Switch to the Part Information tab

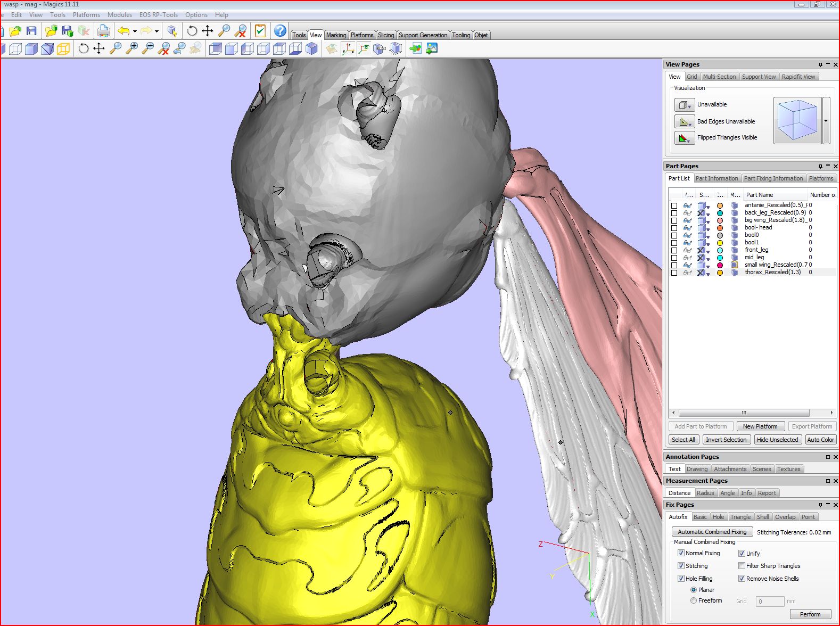(717, 178)
